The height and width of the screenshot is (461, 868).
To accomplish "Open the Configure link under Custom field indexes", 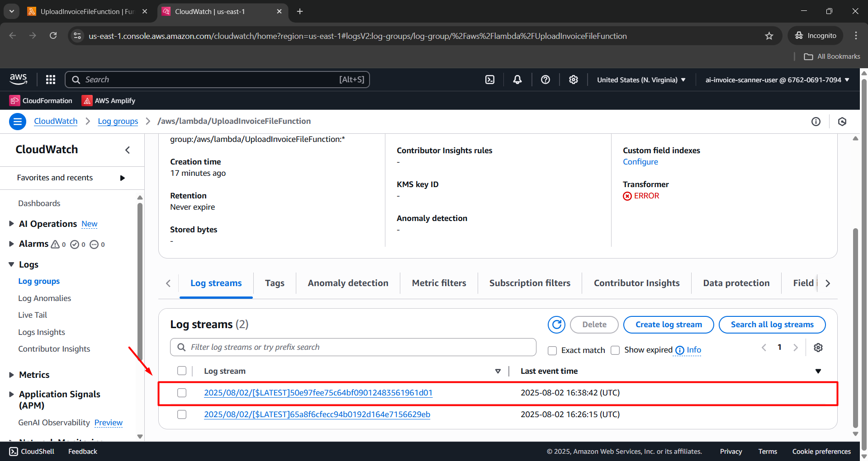I will 640,161.
